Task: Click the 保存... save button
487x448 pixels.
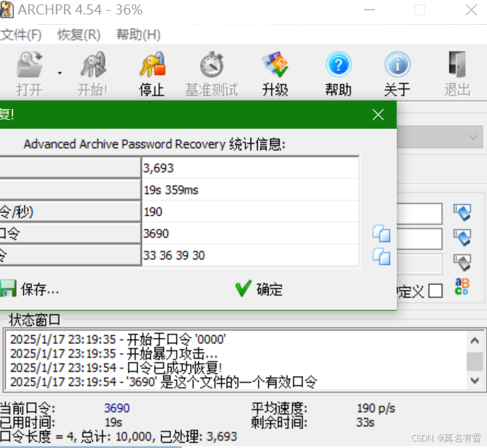Action: (x=30, y=289)
